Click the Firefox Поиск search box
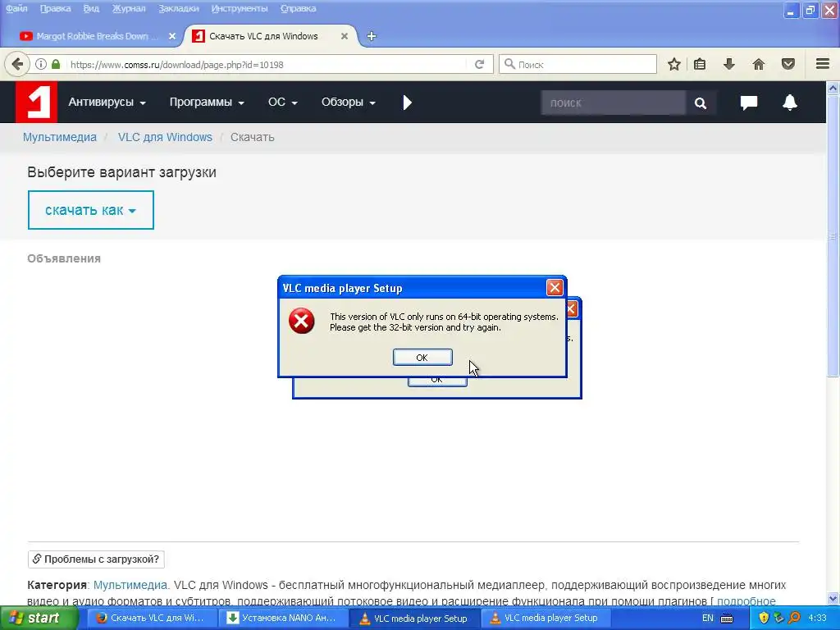Image resolution: width=840 pixels, height=630 pixels. point(577,64)
